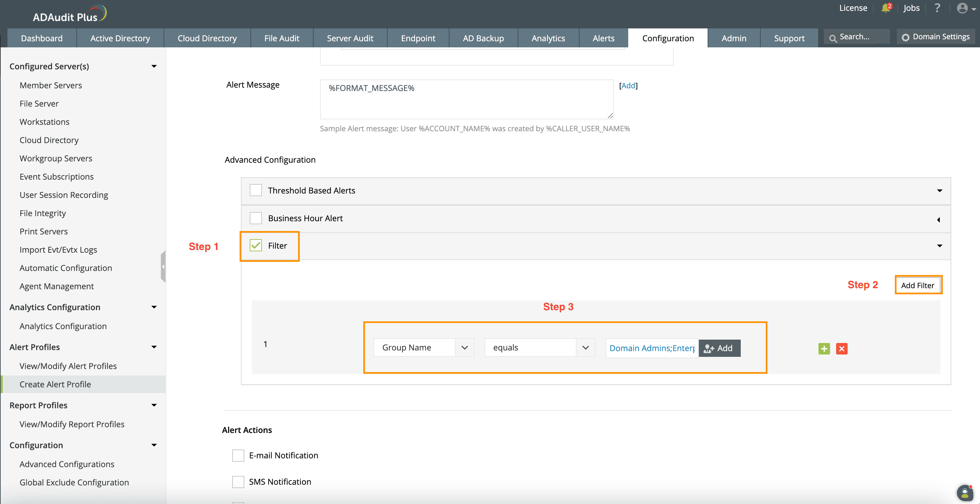This screenshot has height=504, width=980.
Task: Click the Add Filter button
Action: 917,285
